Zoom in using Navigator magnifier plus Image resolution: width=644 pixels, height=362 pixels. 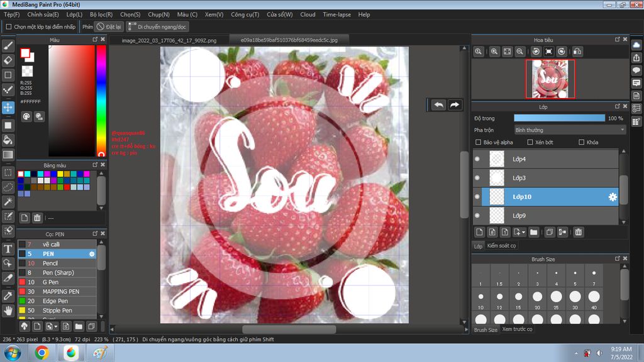click(x=494, y=52)
